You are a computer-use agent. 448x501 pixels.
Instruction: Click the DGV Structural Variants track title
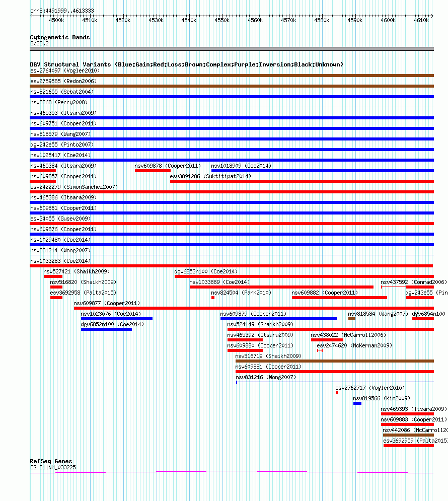(x=186, y=64)
